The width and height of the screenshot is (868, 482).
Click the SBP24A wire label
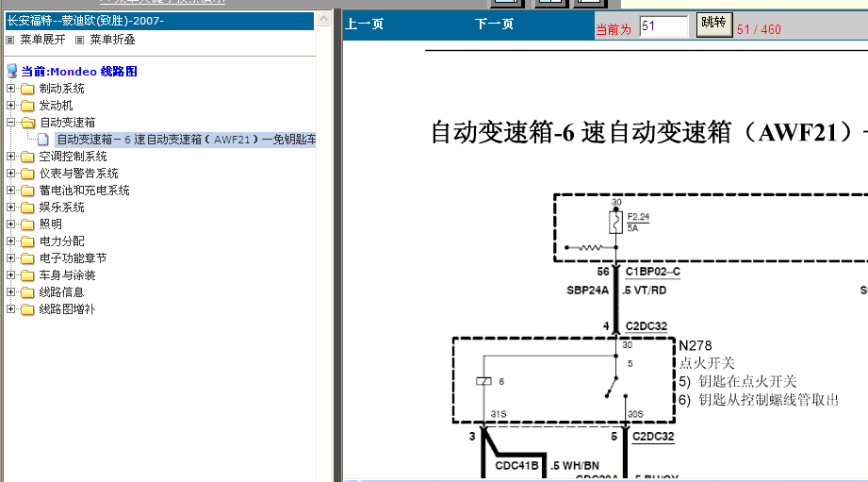587,291
